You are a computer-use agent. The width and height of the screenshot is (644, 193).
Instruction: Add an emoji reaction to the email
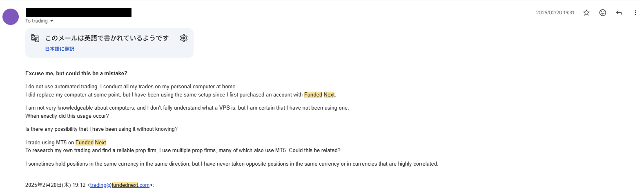[603, 13]
